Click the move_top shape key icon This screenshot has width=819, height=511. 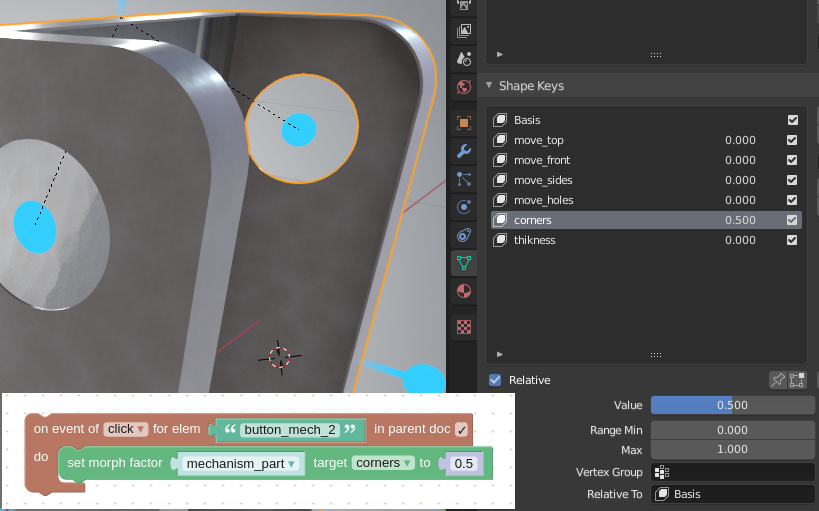[x=500, y=140]
